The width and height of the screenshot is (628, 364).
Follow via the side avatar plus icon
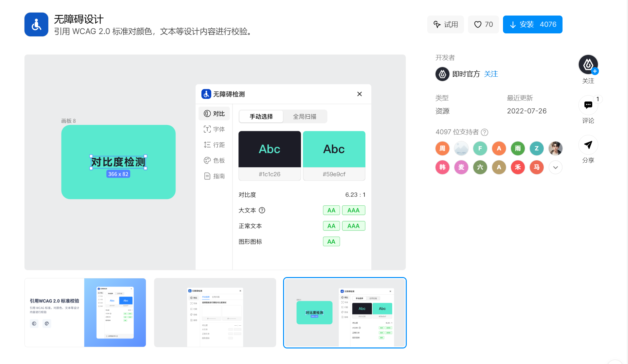pyautogui.click(x=595, y=71)
